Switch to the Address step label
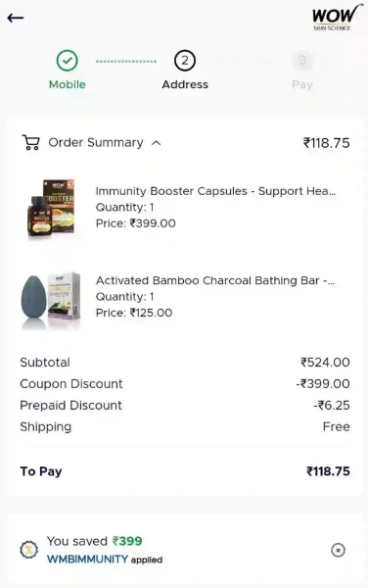368x588 pixels. pyautogui.click(x=185, y=84)
